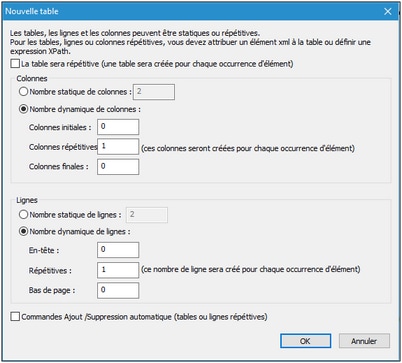402x363 pixels.
Task: Select 'Nombre dynamique de colonnes' radio button
Action: coord(23,109)
